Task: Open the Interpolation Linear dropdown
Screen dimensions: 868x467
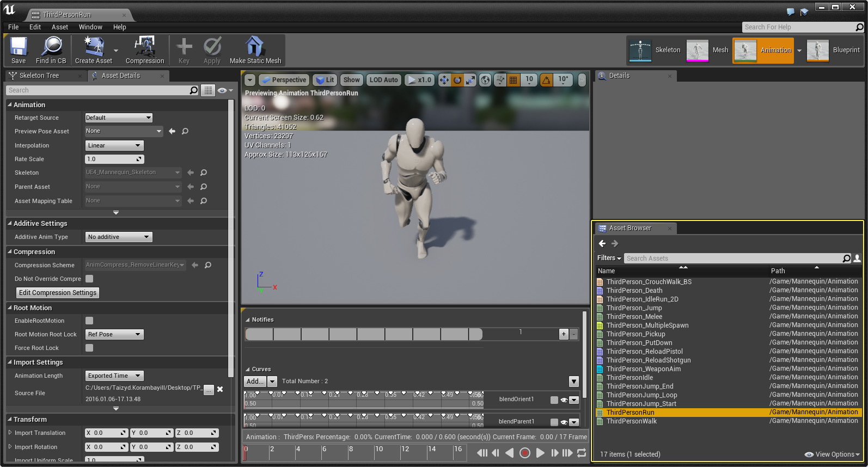Action: pyautogui.click(x=114, y=145)
